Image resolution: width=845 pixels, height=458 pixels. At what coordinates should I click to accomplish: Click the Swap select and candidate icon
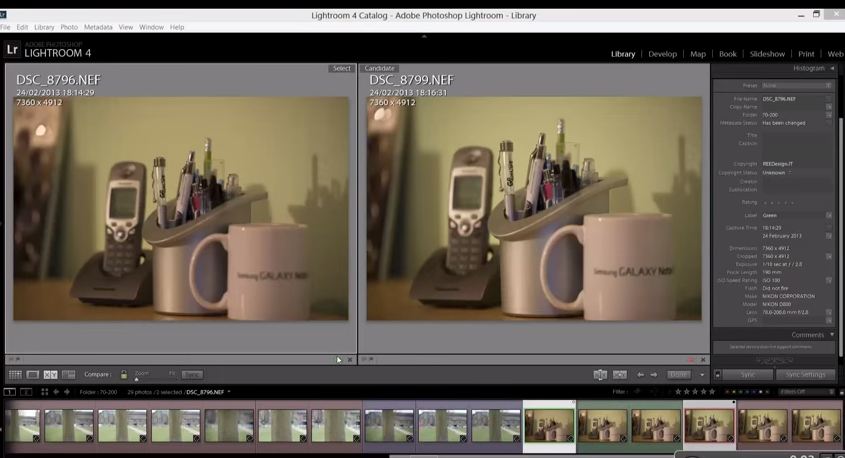point(600,374)
